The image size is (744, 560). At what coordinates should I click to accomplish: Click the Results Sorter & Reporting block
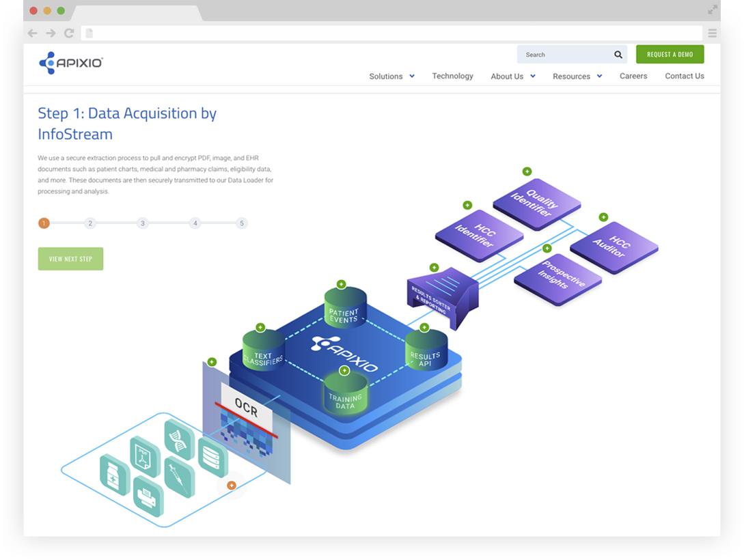[443, 298]
